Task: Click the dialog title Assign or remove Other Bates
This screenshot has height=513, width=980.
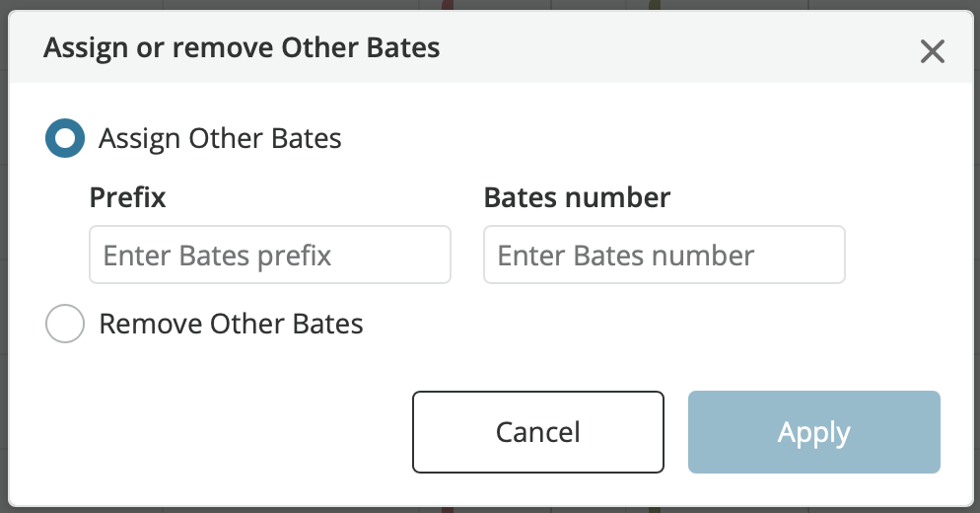Action: pos(242,48)
